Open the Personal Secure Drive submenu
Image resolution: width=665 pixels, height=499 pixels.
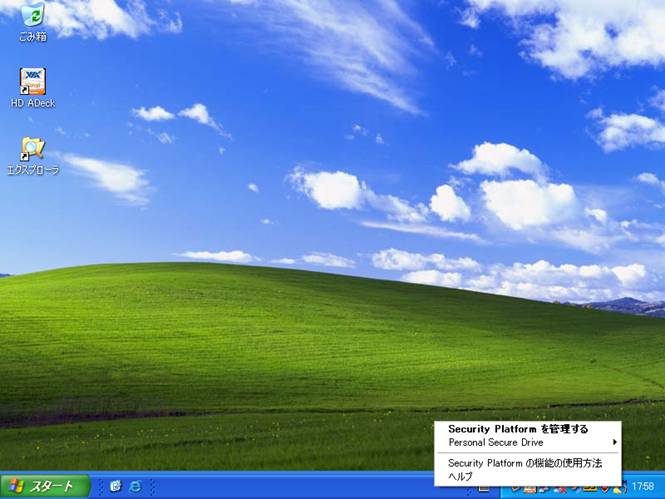coord(528,443)
